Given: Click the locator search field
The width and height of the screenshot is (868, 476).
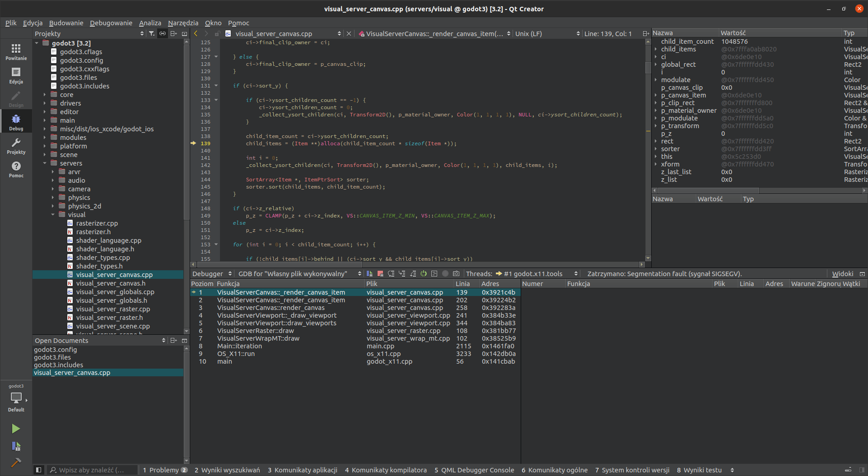Looking at the screenshot, I should (x=93, y=470).
